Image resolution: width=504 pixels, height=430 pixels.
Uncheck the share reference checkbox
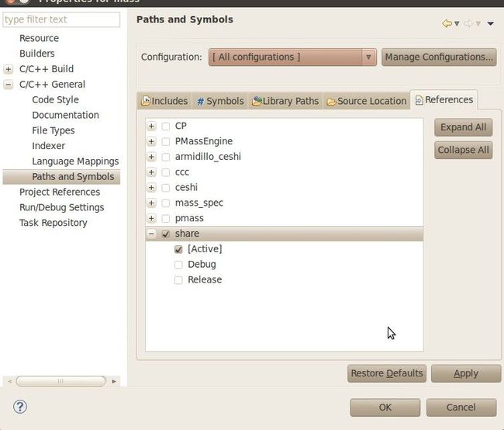pos(165,234)
